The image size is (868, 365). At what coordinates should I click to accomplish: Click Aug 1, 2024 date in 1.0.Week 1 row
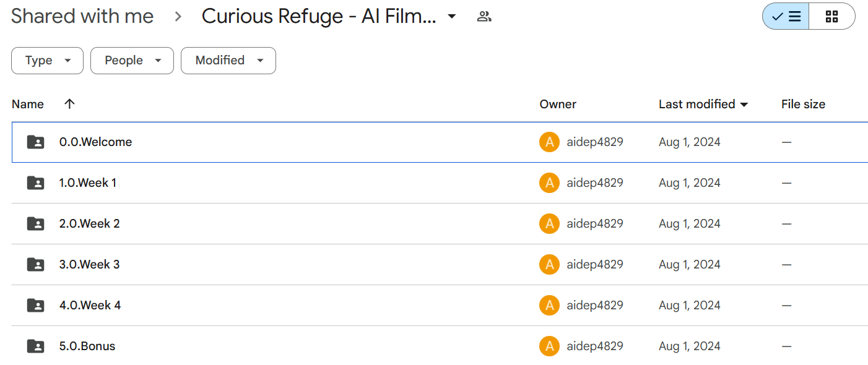click(690, 183)
